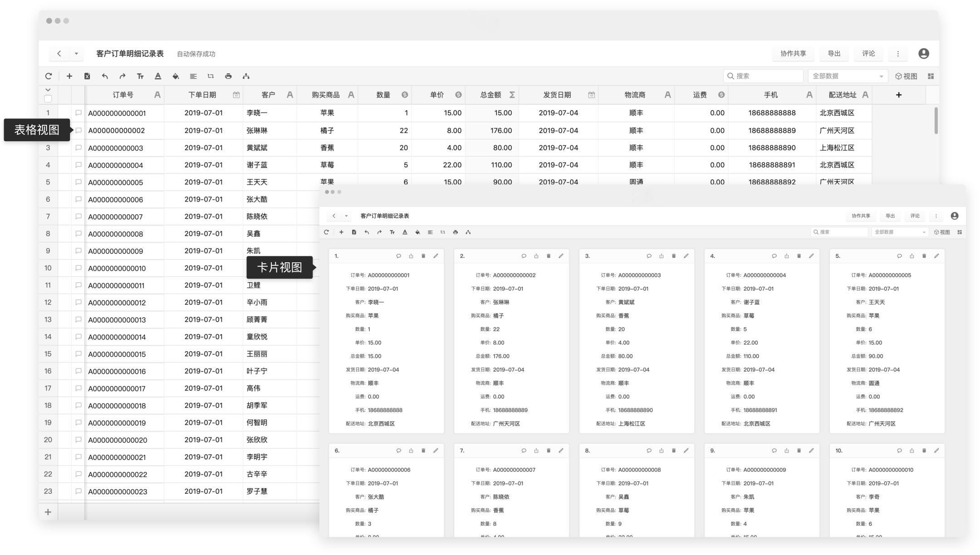Image resolution: width=980 pixels, height=555 pixels.
Task: Click 协作共享 button in table view
Action: [793, 54]
